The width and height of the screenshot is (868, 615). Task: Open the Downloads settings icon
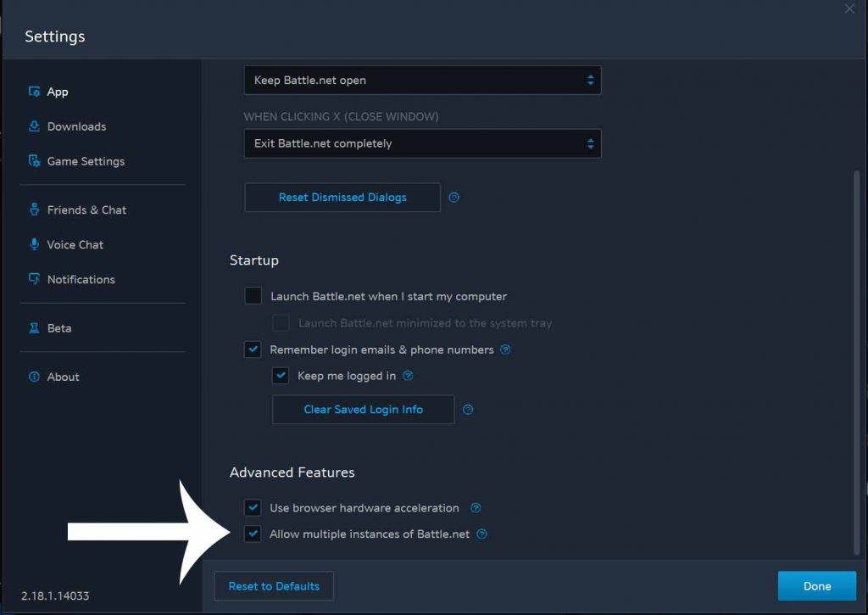click(36, 126)
